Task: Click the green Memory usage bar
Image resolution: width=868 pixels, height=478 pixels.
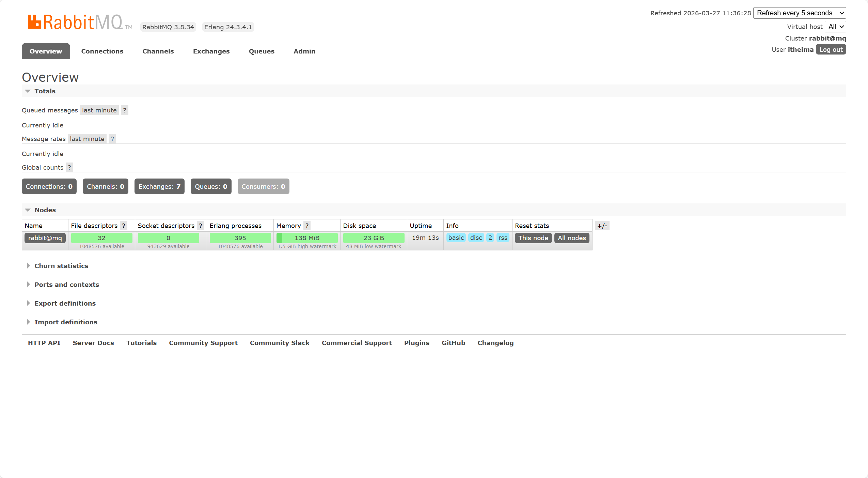Action: 307,238
